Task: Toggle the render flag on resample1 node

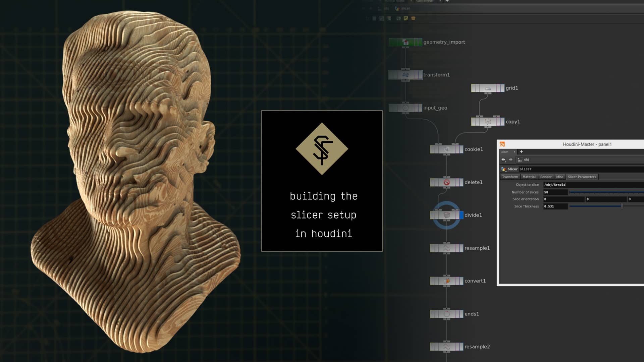Action: pos(457,248)
